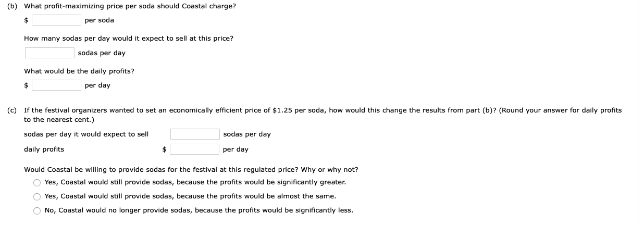Image resolution: width=644 pixels, height=226 pixels.
Task: Click the 'per soda' unit label
Action: (99, 20)
